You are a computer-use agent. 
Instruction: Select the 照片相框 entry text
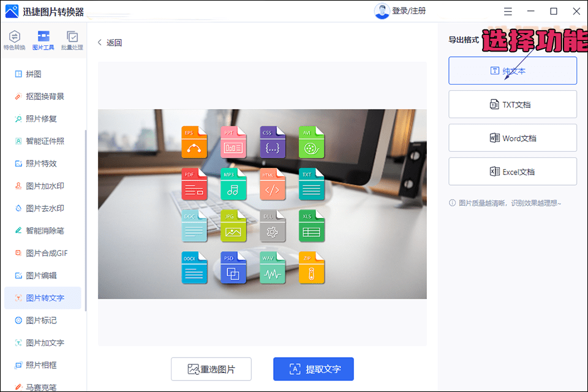pyautogui.click(x=41, y=365)
